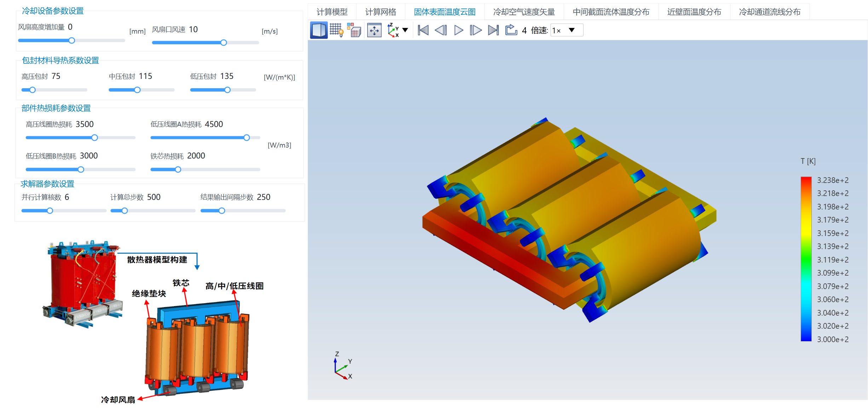The width and height of the screenshot is (868, 415).
Task: Open the 冷却空气速度矢量 tab
Action: [x=524, y=12]
